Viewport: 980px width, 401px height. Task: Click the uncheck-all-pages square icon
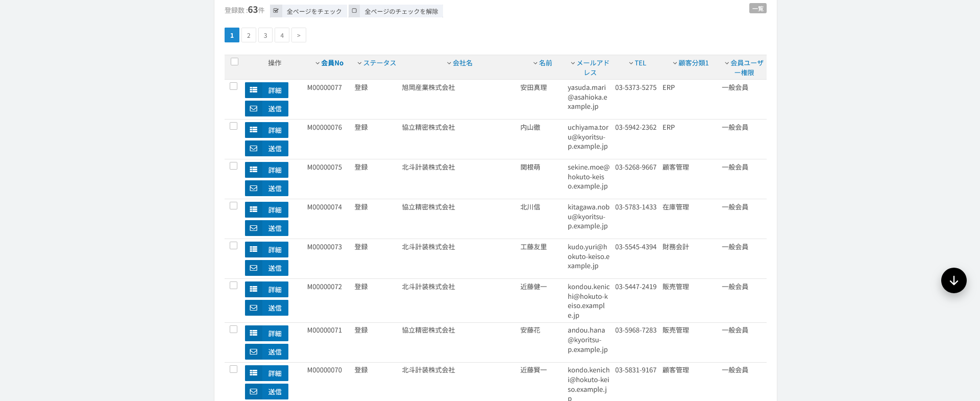point(354,11)
